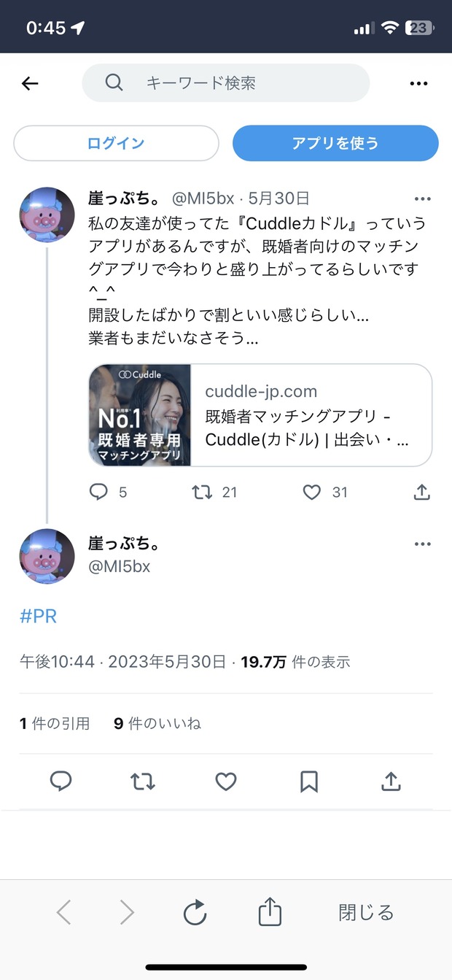Open the more options menu on the #PR reply
The image size is (452, 980).
pos(423,544)
